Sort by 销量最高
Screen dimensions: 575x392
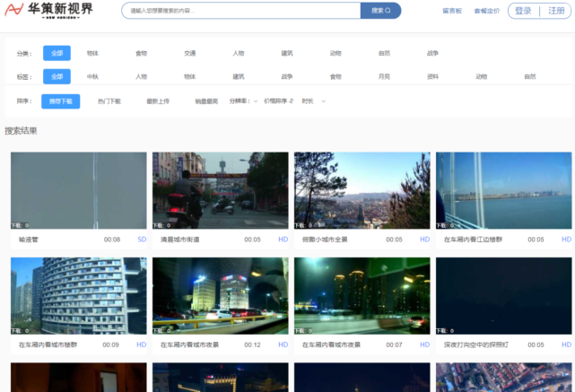[x=206, y=101]
